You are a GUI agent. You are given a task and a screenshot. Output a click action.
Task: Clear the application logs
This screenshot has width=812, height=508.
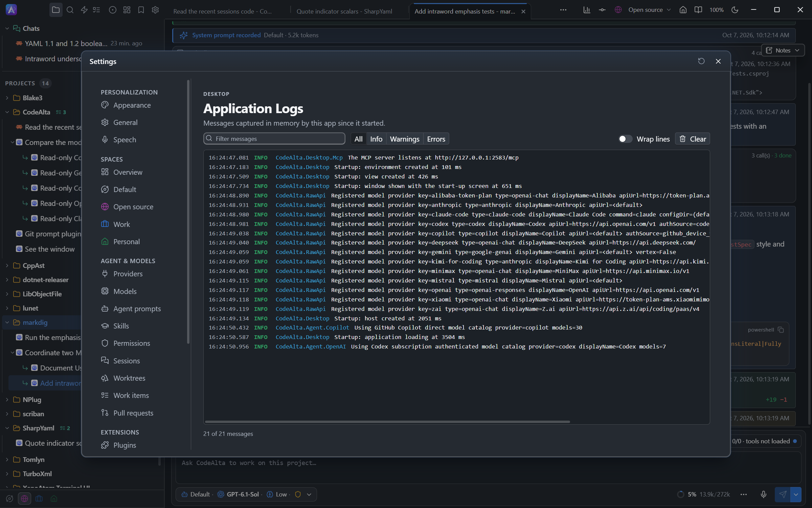click(x=692, y=139)
